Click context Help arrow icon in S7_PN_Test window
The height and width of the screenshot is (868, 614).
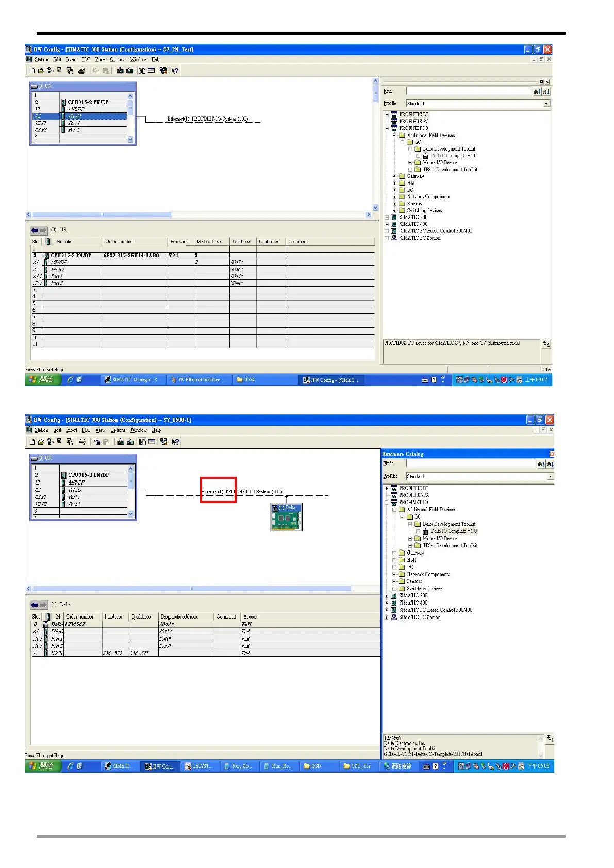coord(175,71)
